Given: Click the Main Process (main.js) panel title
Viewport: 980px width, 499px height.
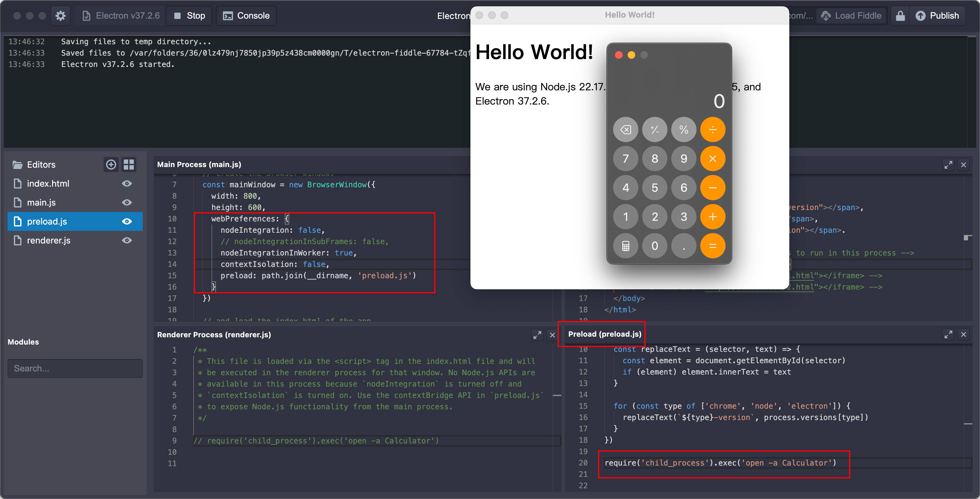Looking at the screenshot, I should 199,165.
